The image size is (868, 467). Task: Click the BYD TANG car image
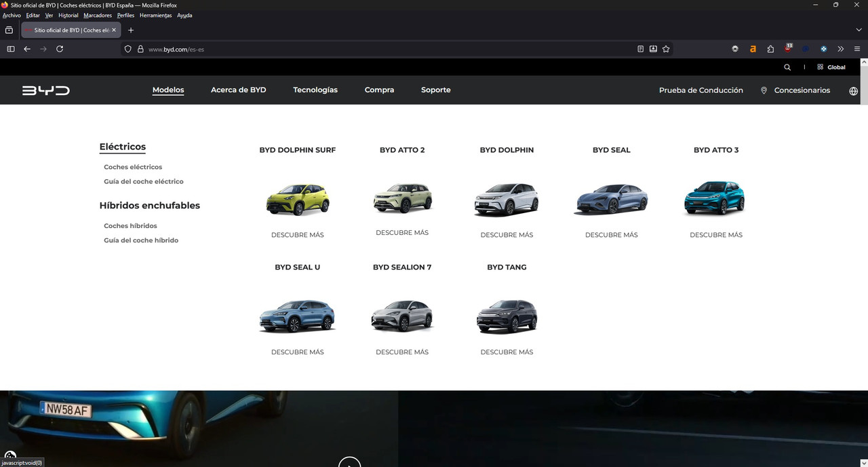click(507, 316)
